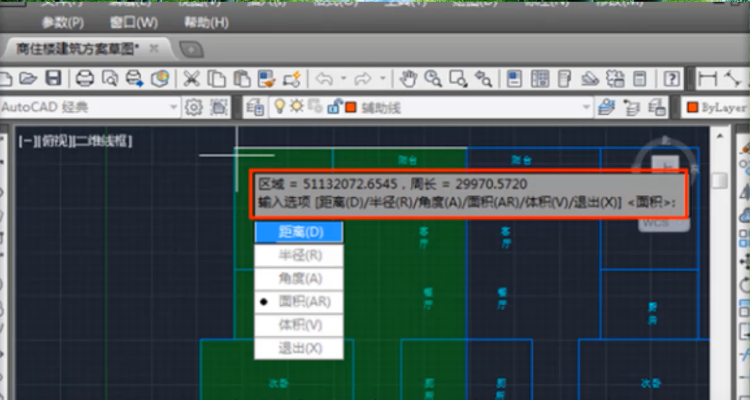
Task: Click 退出(X) to exit measuring
Action: (x=300, y=348)
